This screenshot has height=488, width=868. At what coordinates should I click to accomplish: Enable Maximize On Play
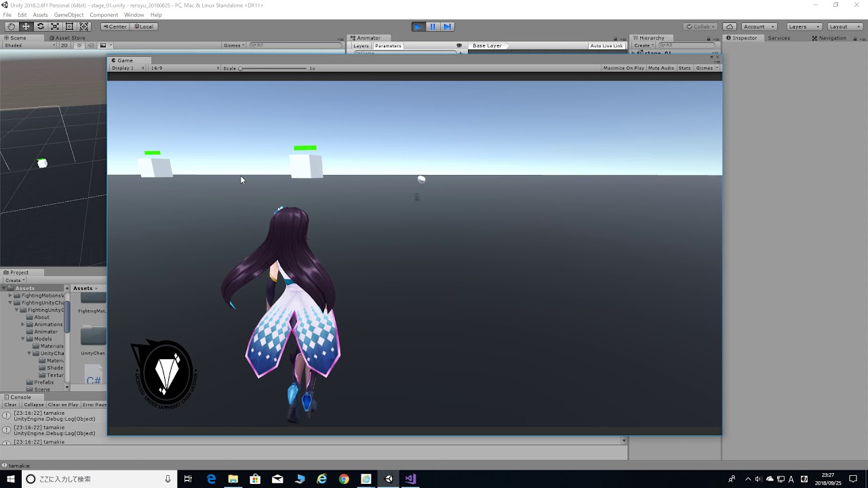click(x=623, y=68)
